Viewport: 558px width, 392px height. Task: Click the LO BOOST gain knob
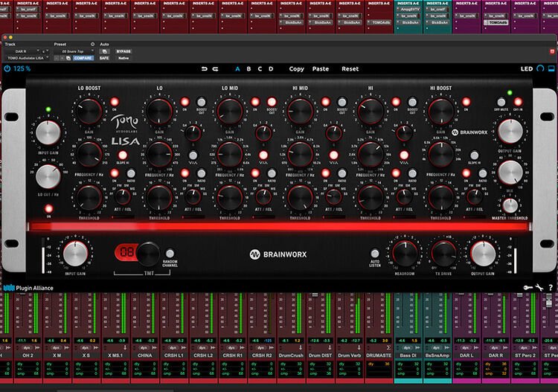click(89, 111)
